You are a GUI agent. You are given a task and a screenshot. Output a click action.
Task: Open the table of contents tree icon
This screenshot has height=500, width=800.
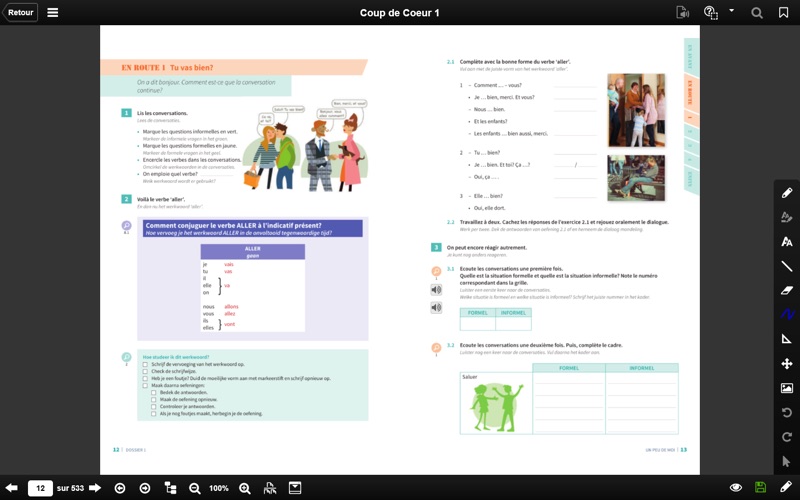(x=170, y=488)
